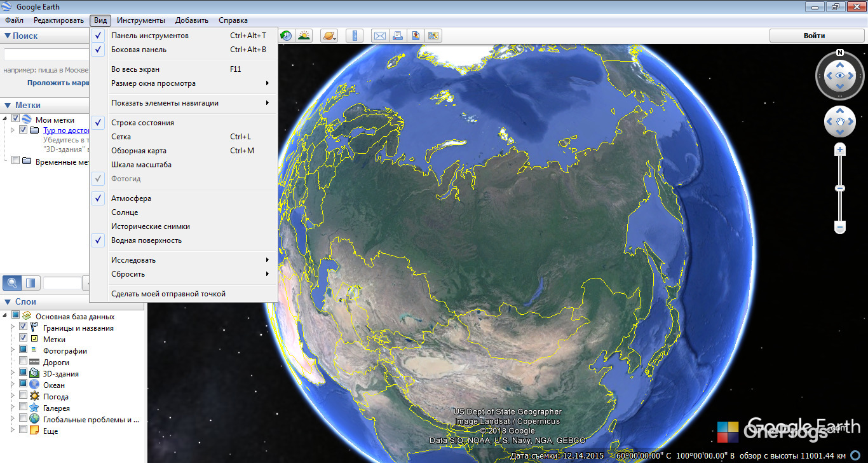868x463 pixels.
Task: Click the Проложить маршрут link
Action: click(x=58, y=83)
